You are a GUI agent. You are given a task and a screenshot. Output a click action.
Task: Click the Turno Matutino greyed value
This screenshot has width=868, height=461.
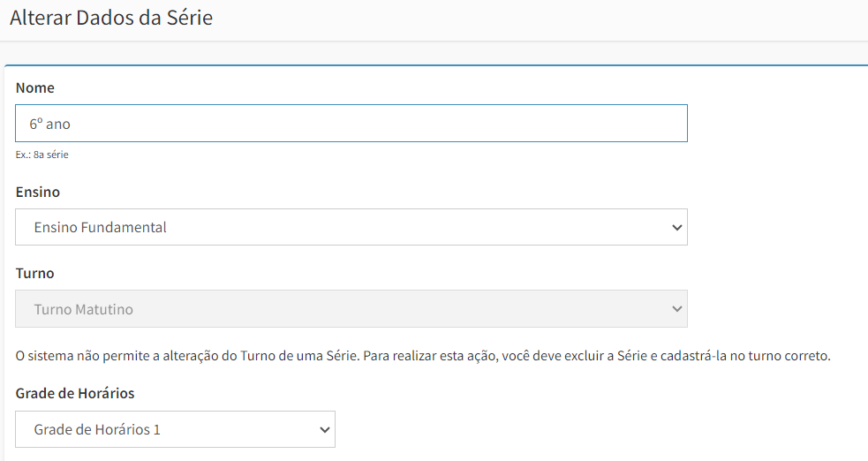(84, 309)
